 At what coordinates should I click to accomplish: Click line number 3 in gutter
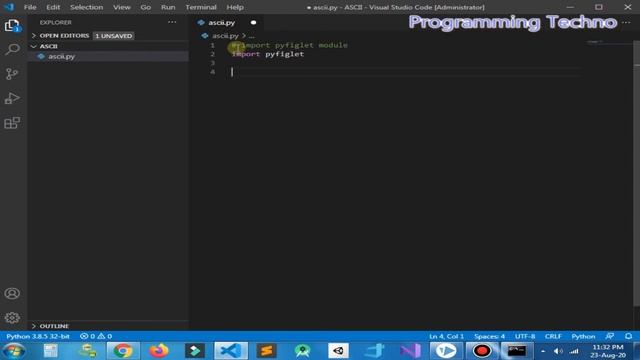coord(212,63)
